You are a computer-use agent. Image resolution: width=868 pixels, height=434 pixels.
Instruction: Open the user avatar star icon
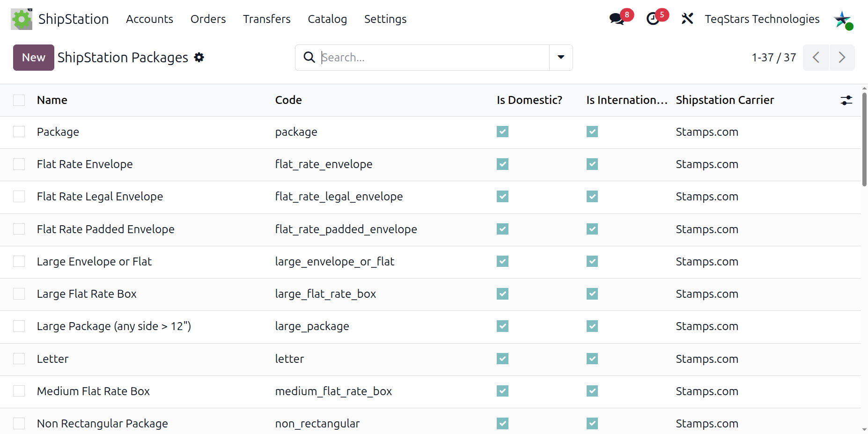point(843,20)
